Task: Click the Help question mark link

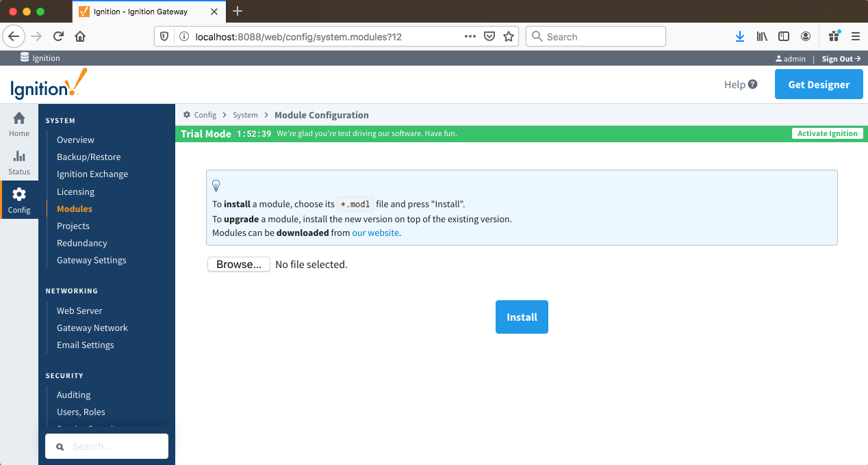Action: pos(741,85)
